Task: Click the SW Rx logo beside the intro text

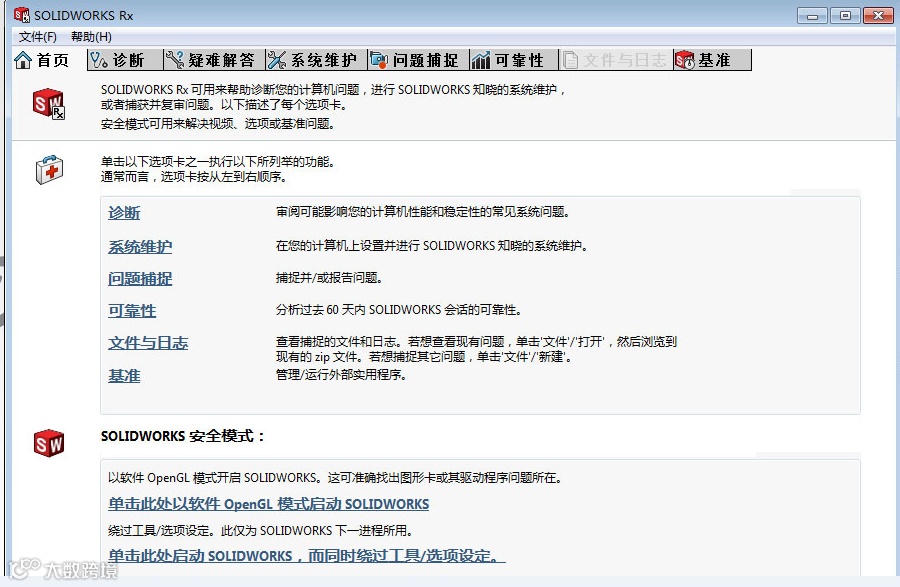Action: (x=49, y=104)
